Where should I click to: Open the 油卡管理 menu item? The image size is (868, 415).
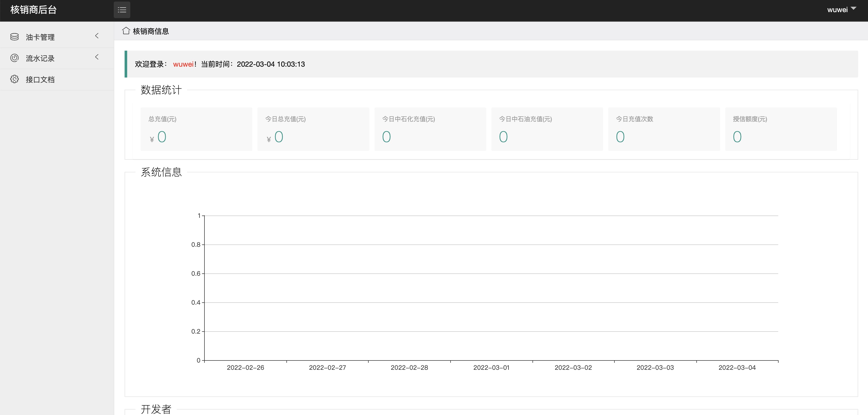(x=40, y=37)
